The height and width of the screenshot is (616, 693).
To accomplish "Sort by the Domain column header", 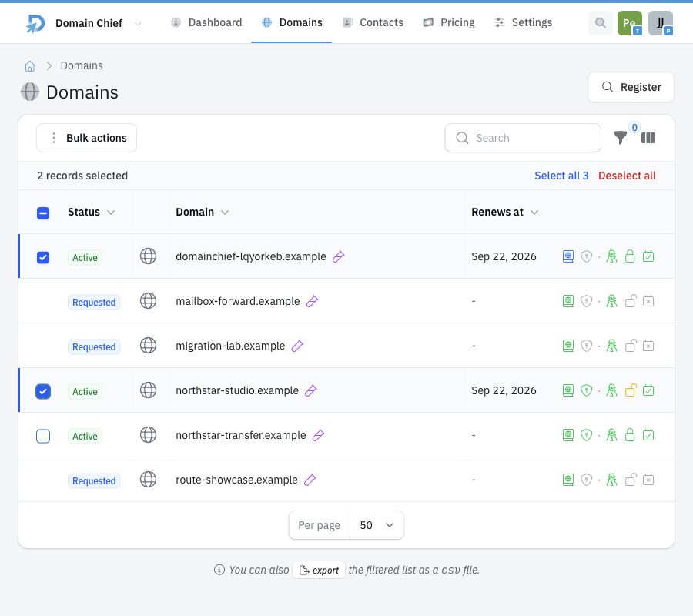I will [202, 212].
